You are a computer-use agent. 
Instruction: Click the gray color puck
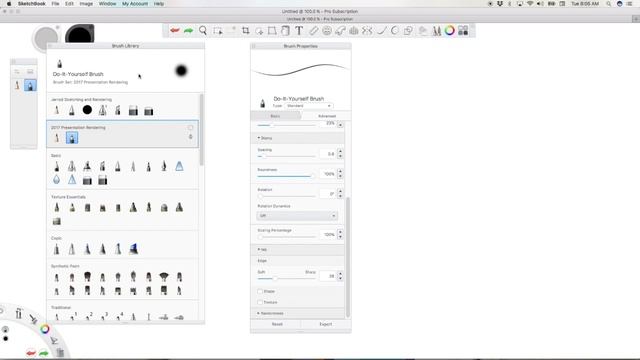click(46, 38)
